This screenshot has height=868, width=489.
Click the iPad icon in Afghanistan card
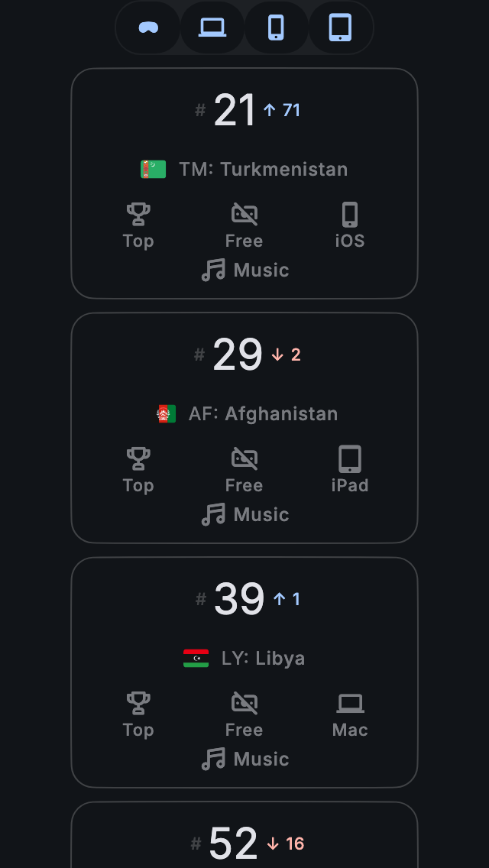pos(350,459)
